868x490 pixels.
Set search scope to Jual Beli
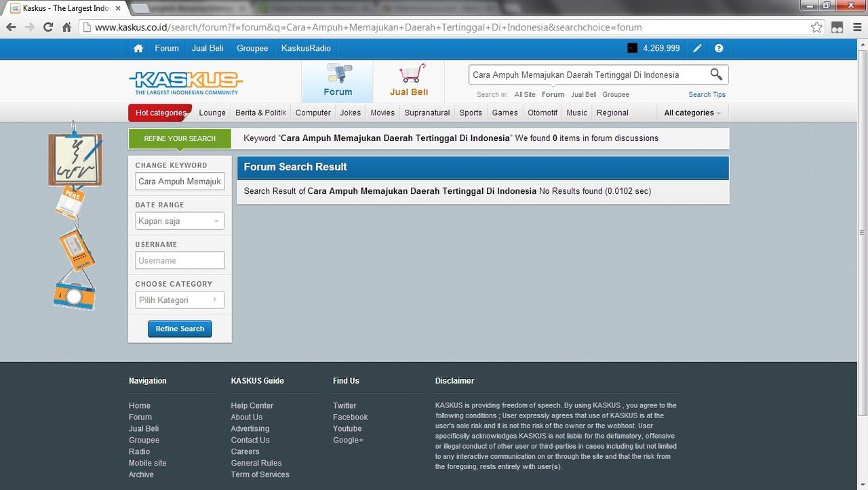[x=584, y=95]
